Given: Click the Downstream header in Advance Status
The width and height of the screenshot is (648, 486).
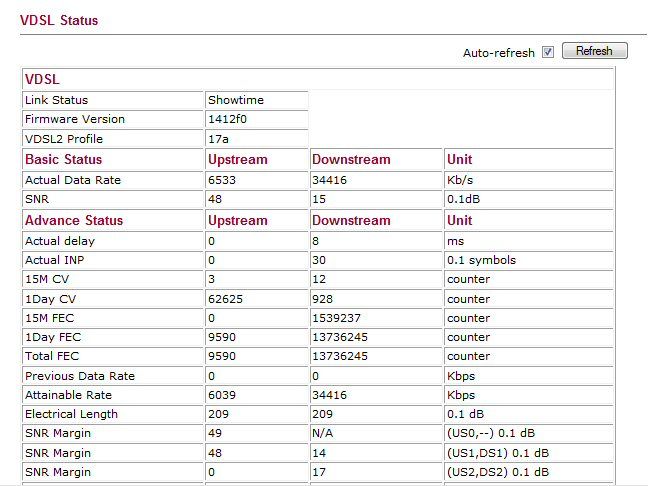Looking at the screenshot, I should [x=351, y=220].
